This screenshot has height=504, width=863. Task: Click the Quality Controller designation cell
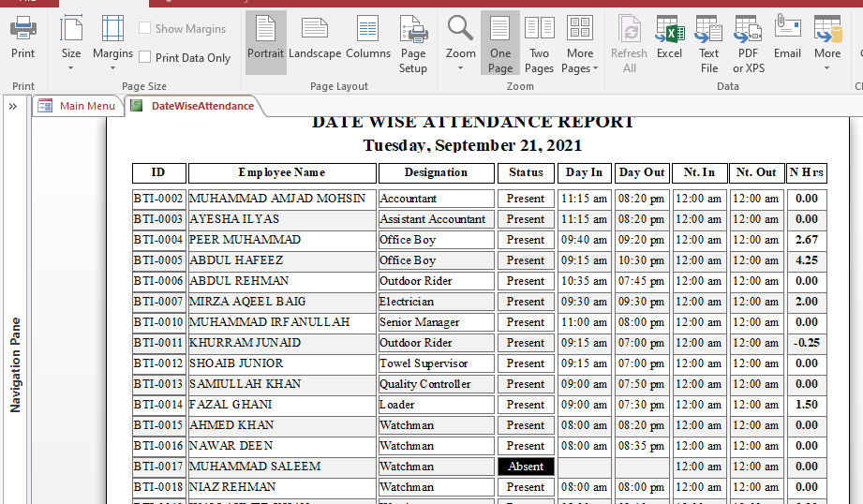[436, 384]
